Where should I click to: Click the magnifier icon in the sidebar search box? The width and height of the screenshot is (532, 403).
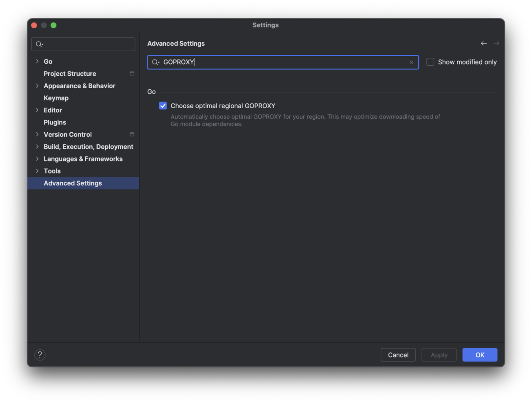39,44
